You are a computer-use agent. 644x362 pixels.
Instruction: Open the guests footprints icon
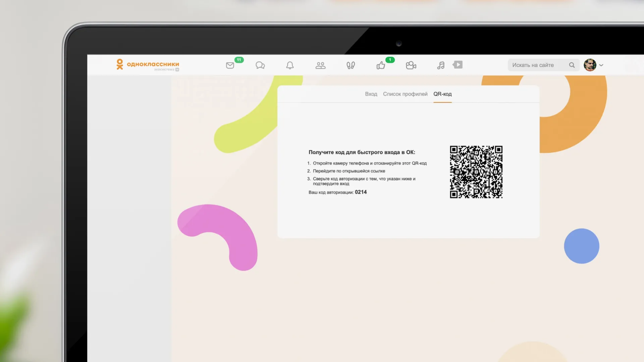[351, 65]
